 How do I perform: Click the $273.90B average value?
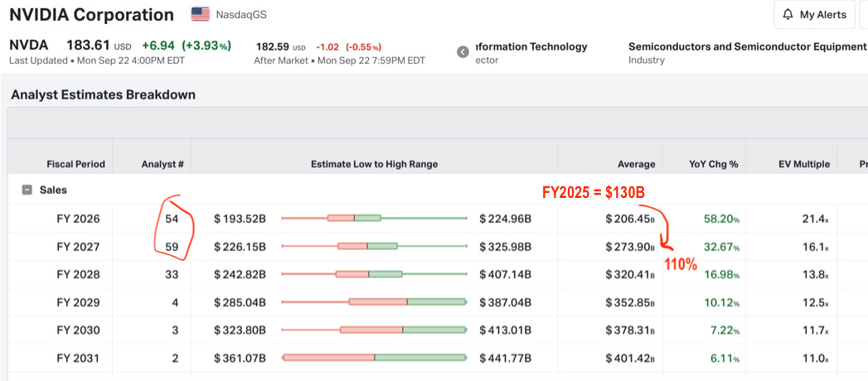tap(631, 247)
